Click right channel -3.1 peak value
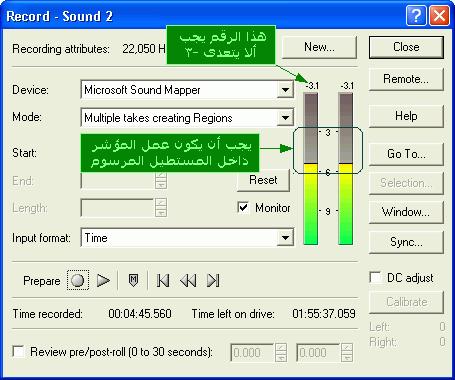 (x=347, y=86)
